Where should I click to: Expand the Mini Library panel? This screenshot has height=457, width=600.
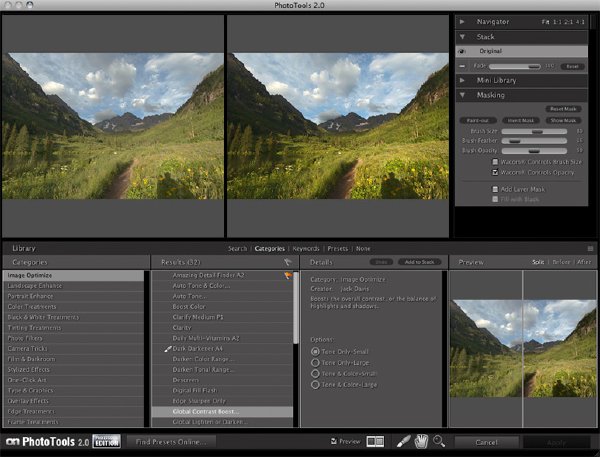click(x=462, y=80)
